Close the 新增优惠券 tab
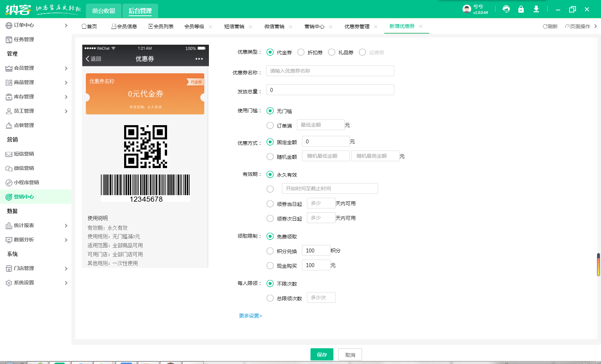Screen dimensions: 601x364 [x=421, y=26]
